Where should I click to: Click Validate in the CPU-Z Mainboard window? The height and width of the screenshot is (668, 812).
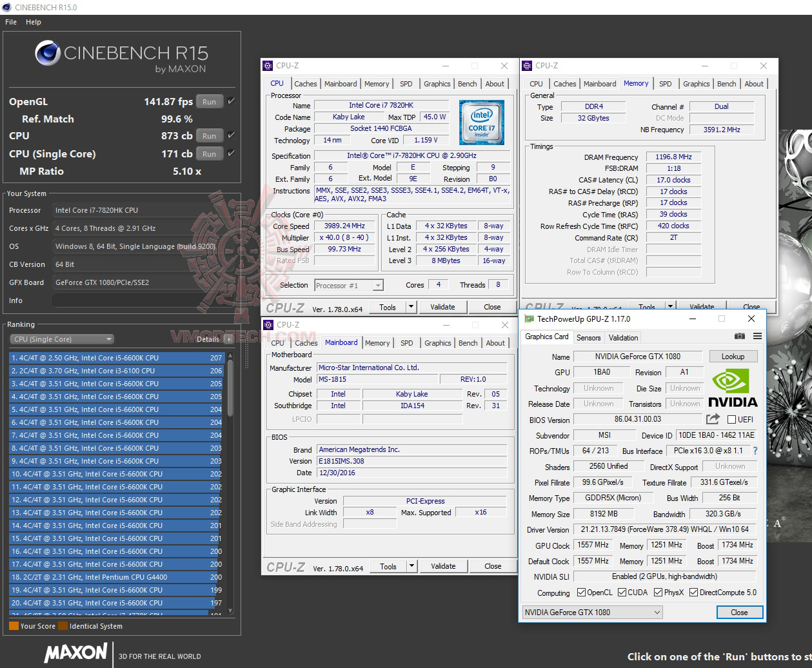tap(443, 566)
